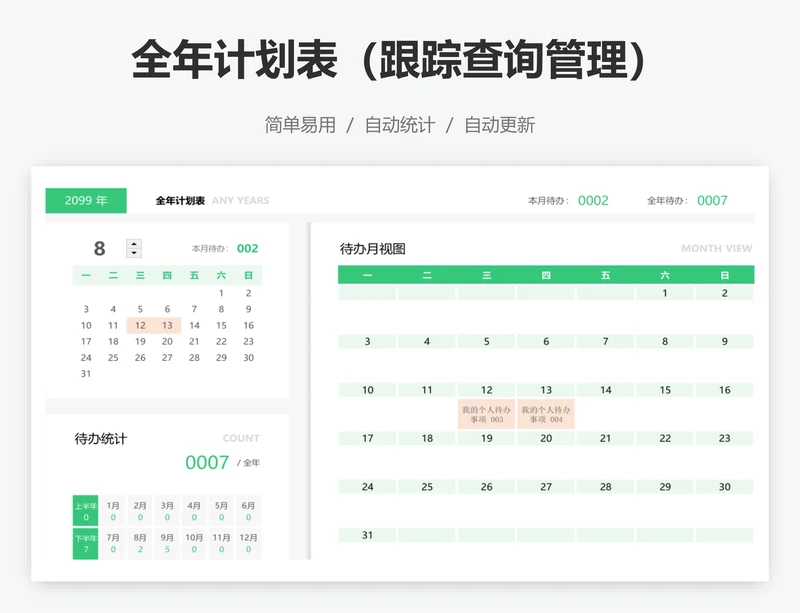Select day 1 cell in month view
The height and width of the screenshot is (613, 800).
pos(665,293)
